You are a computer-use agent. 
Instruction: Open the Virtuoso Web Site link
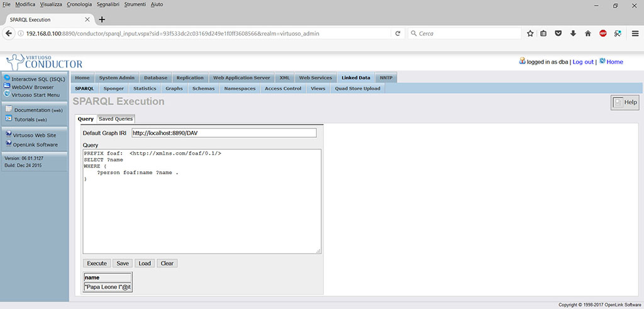(x=34, y=135)
